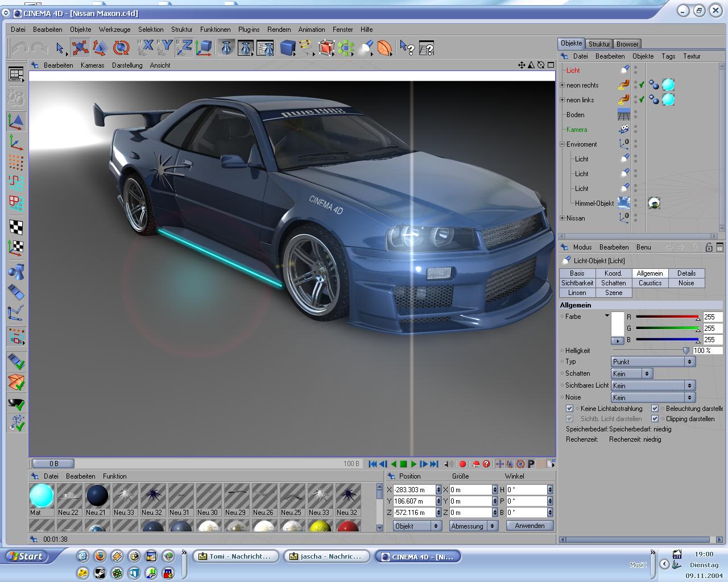Switch to the Browser tab

coord(627,44)
